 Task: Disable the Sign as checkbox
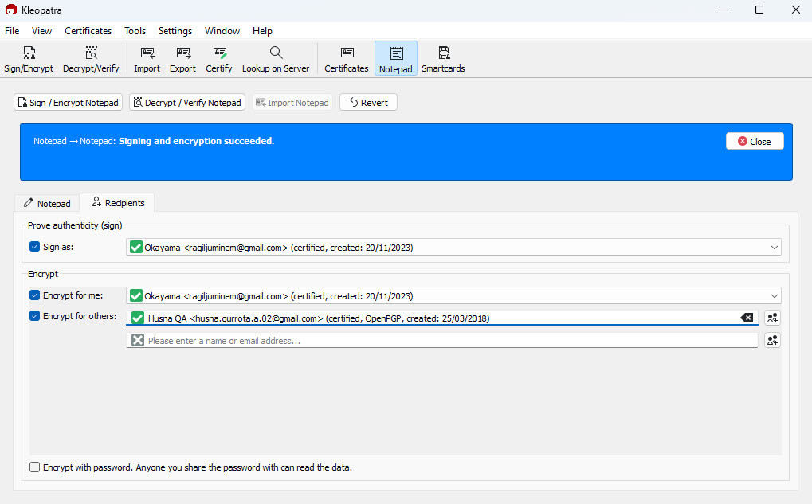pos(35,247)
